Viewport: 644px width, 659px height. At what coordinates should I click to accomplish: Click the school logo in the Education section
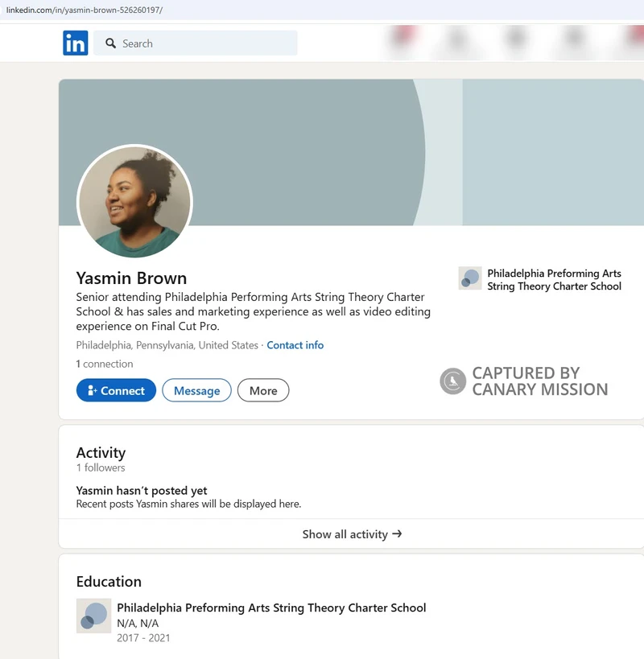coord(93,616)
